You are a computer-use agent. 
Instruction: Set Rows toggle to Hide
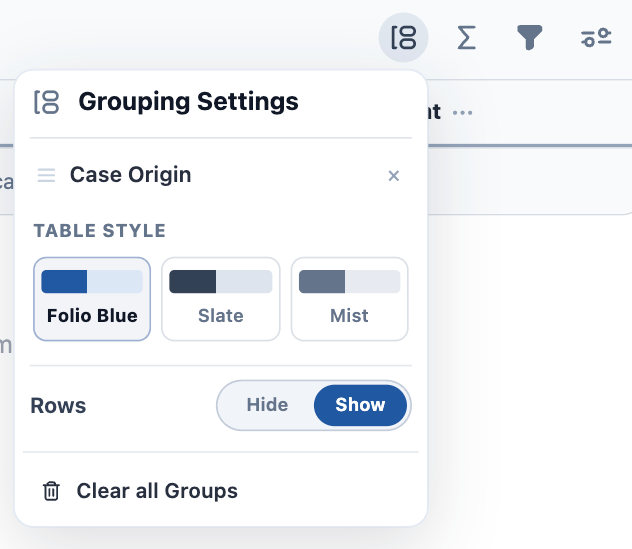(x=267, y=405)
